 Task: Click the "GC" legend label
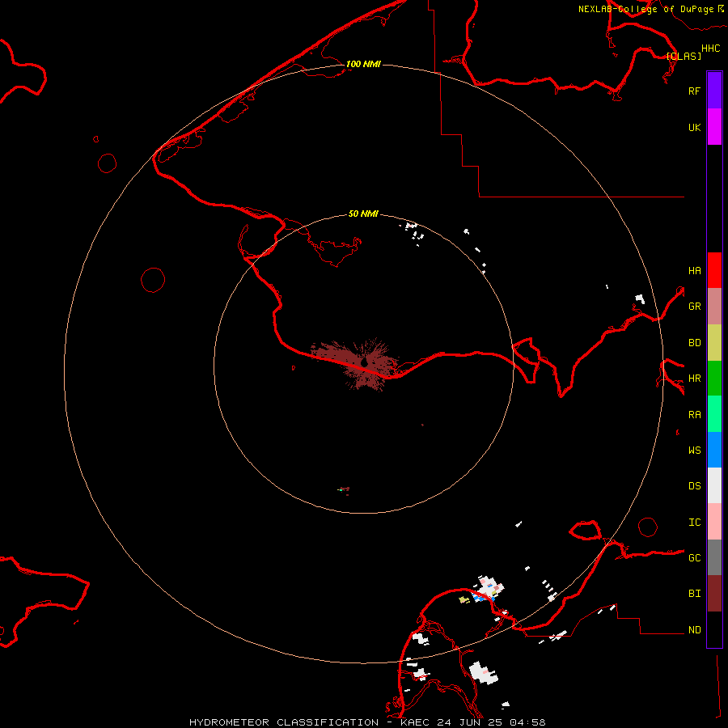click(695, 558)
